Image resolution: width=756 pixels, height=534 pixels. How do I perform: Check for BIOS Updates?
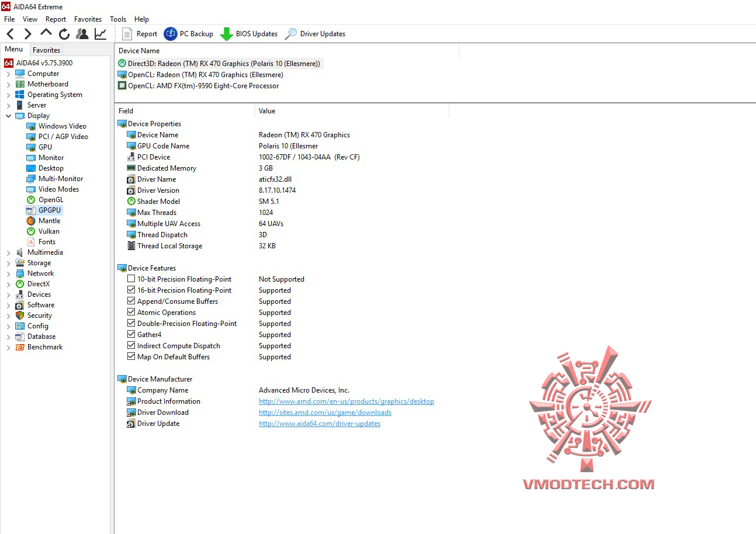click(x=249, y=34)
